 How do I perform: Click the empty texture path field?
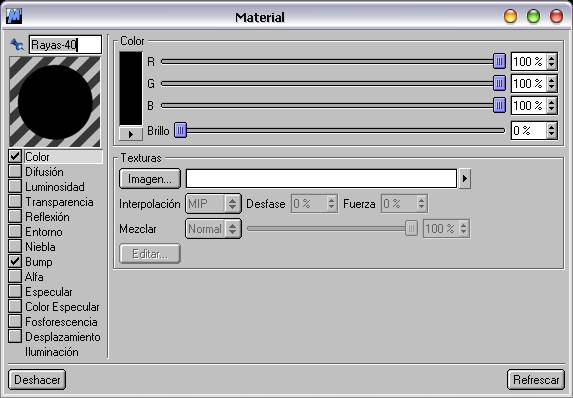pyautogui.click(x=321, y=179)
